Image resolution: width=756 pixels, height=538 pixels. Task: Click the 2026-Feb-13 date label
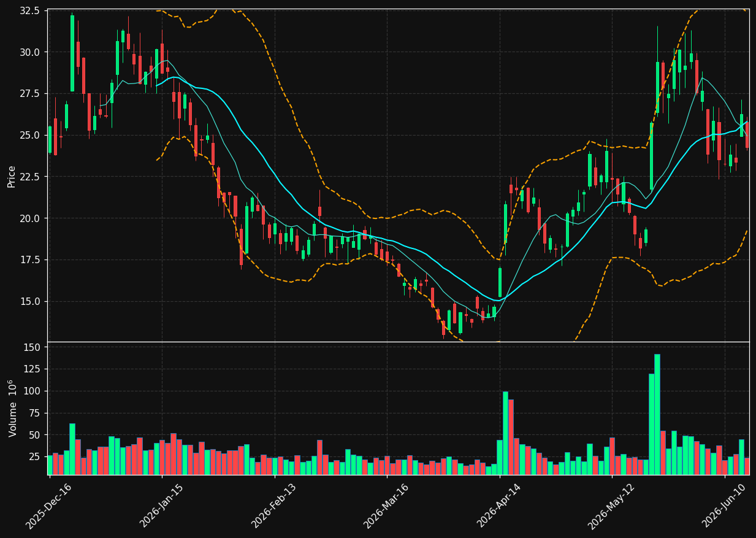274,506
